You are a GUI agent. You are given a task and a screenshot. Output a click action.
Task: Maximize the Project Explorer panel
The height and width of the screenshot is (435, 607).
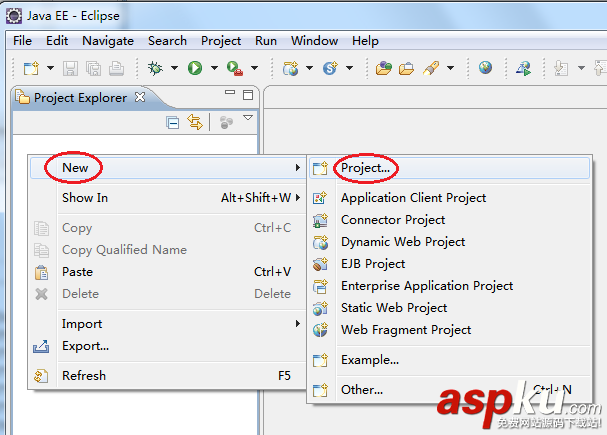click(x=248, y=95)
